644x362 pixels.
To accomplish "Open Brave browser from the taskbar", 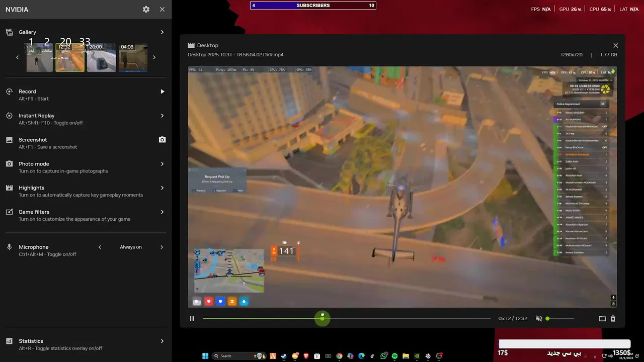I will (x=306, y=356).
